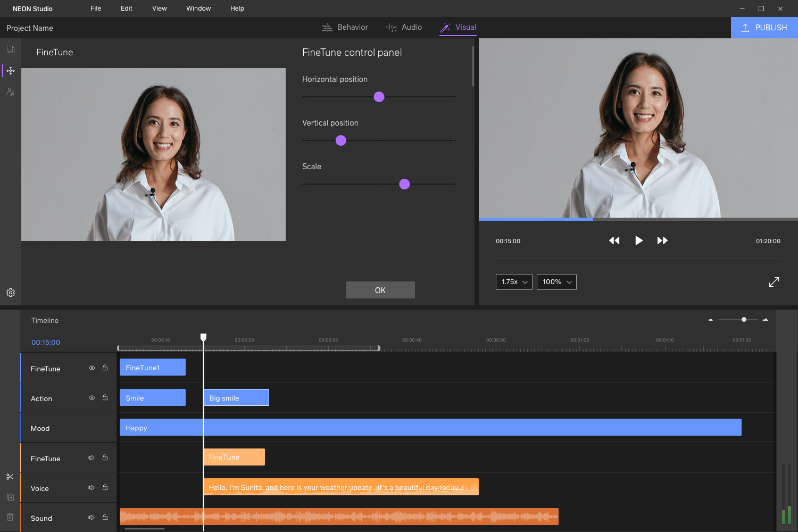
Task: Click the FineTune control panel scrollbar
Action: [x=473, y=66]
